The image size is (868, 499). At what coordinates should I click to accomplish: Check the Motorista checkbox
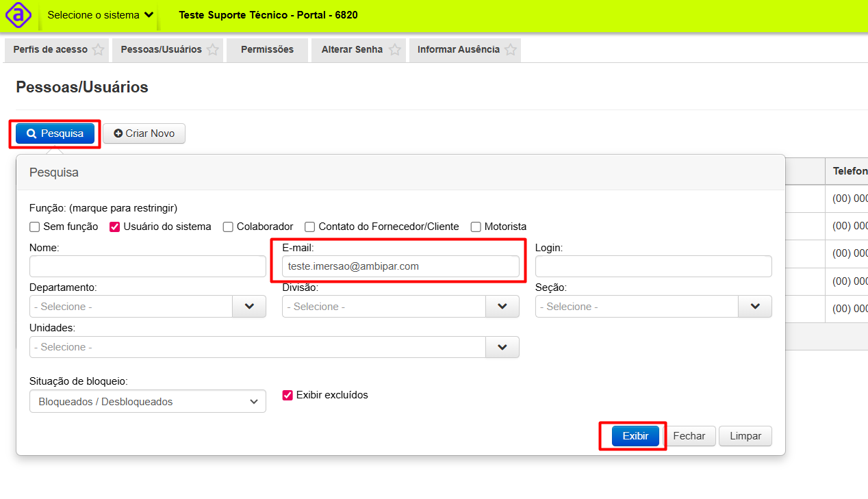tap(476, 227)
